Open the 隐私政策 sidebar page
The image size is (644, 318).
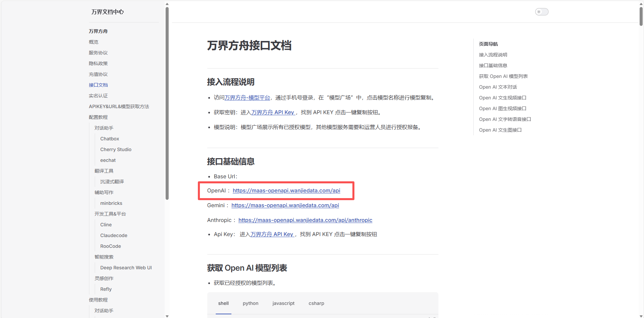[x=98, y=63]
